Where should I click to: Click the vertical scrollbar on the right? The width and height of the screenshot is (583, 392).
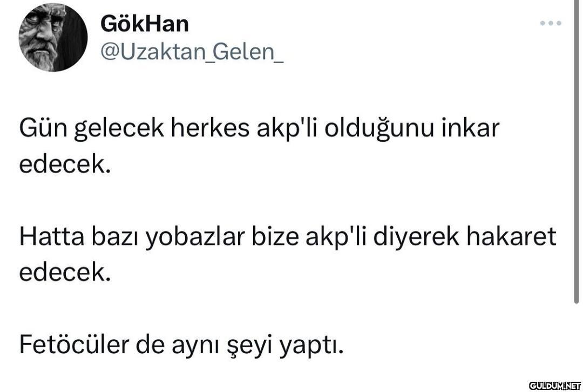577,153
